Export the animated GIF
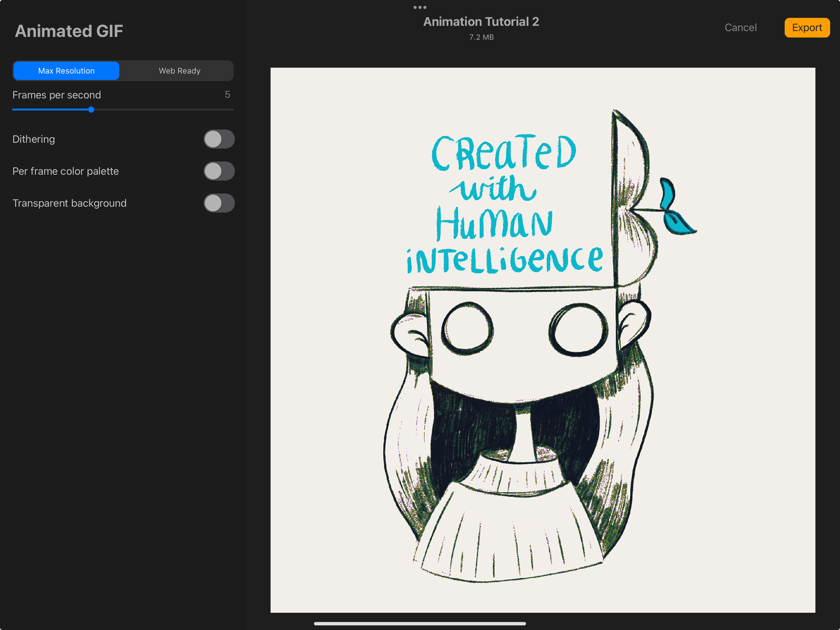Viewport: 840px width, 630px height. [x=807, y=27]
